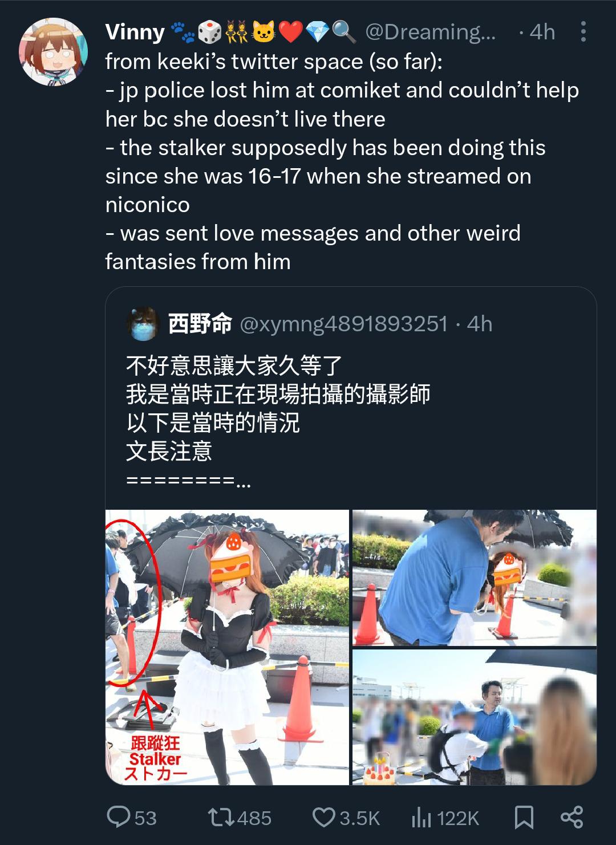Open the cosplayer photo labeled Stalker
This screenshot has height=845, width=616.
tap(227, 647)
